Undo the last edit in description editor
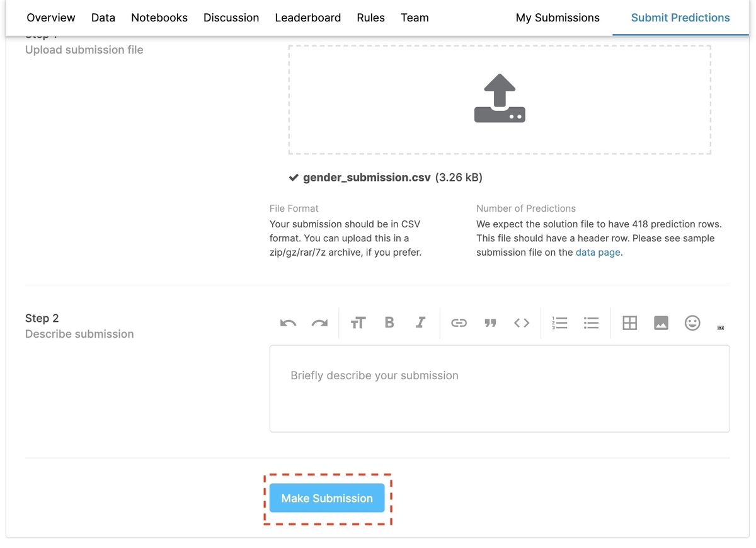The height and width of the screenshot is (548, 756). coord(289,323)
